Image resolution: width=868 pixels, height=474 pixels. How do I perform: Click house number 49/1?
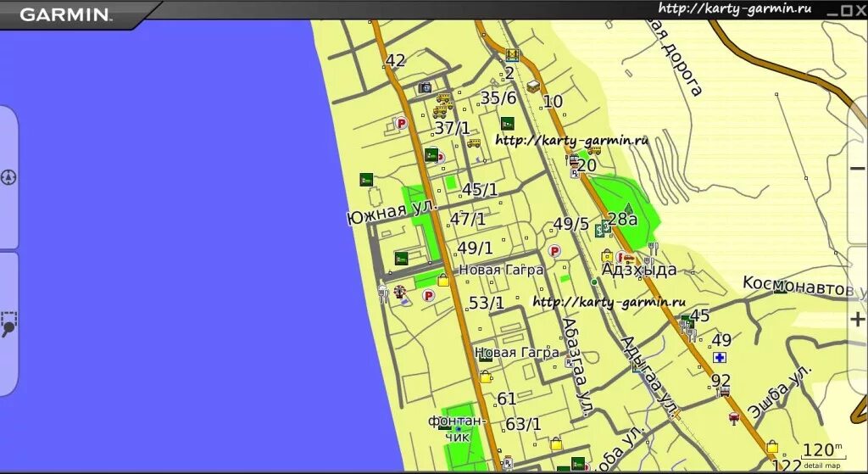tap(475, 248)
